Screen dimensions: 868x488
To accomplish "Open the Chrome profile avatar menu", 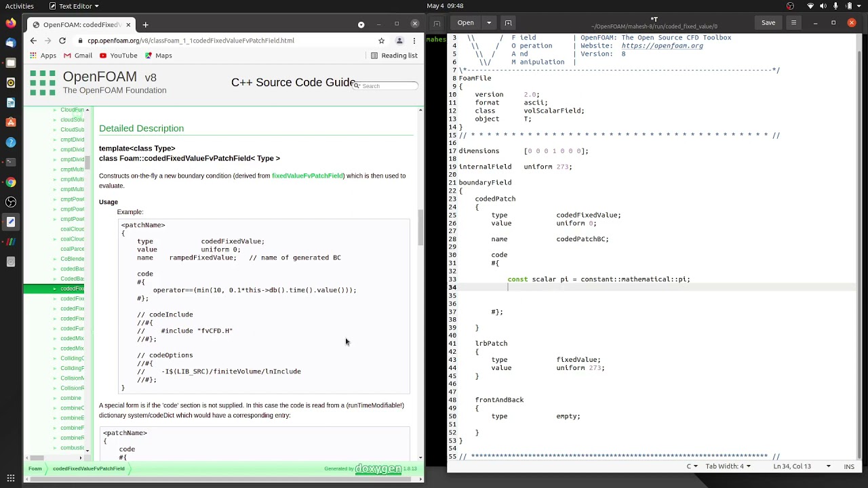I will tap(399, 41).
